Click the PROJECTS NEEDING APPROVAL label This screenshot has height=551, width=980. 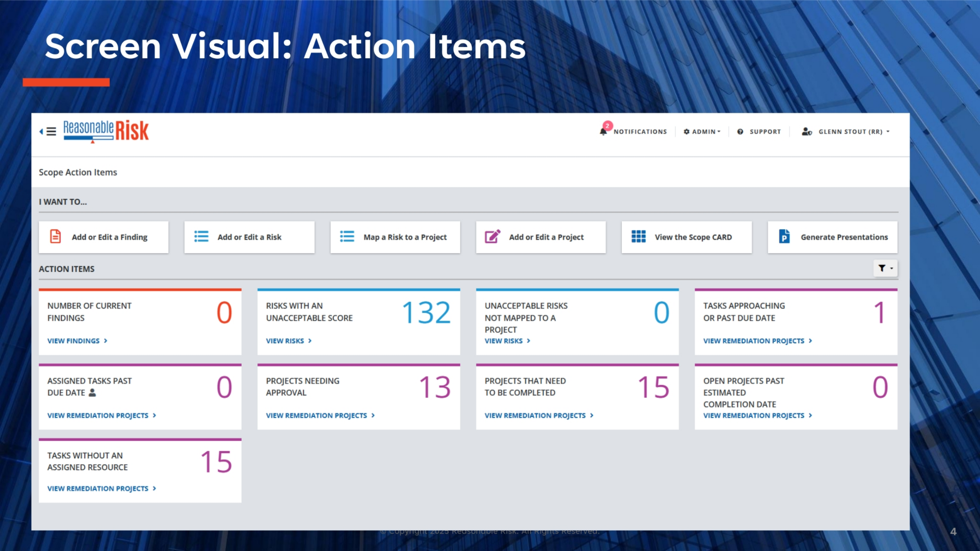click(303, 387)
